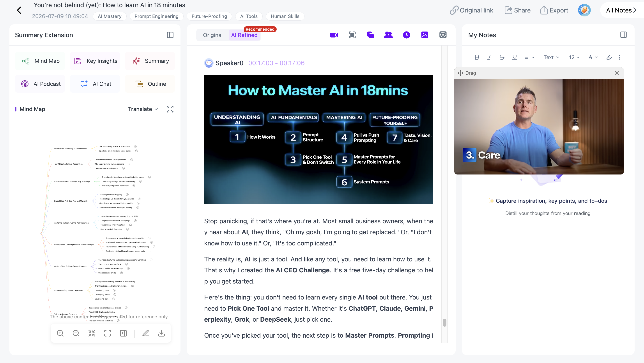Click Speaker0 avatar icon
The width and height of the screenshot is (644, 363).
tap(209, 63)
